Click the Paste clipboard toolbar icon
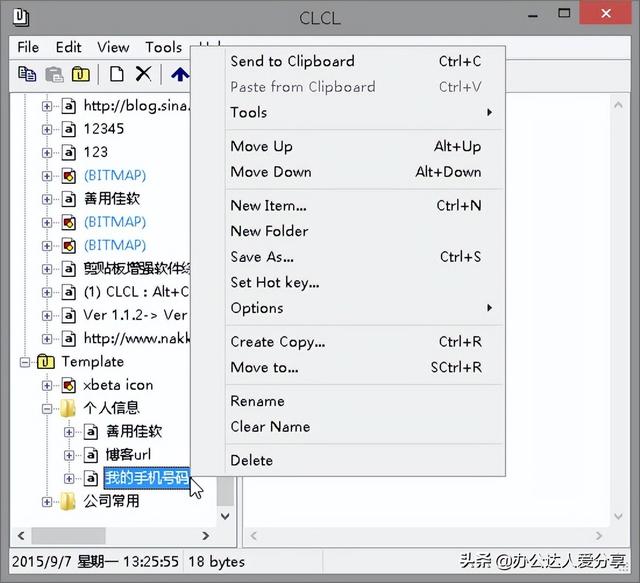640x583 pixels. coord(54,74)
